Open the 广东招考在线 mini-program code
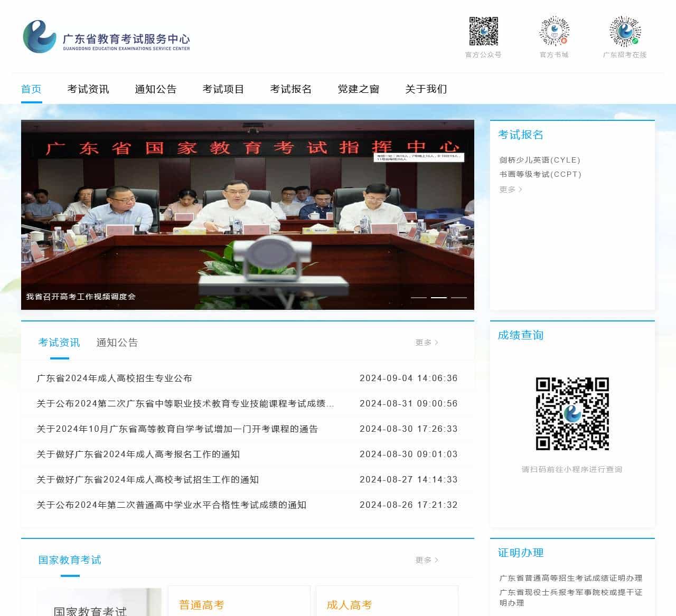Image resolution: width=676 pixels, height=616 pixels. click(x=625, y=31)
